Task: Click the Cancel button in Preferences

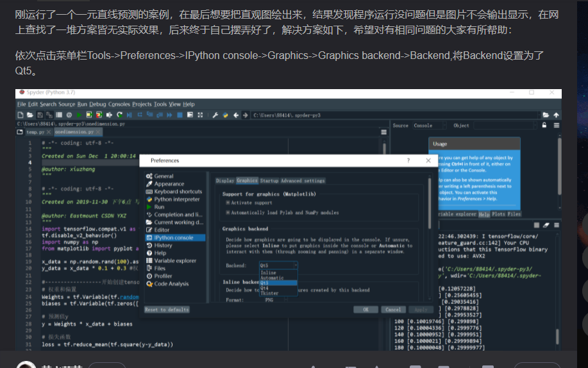Action: coord(393,310)
